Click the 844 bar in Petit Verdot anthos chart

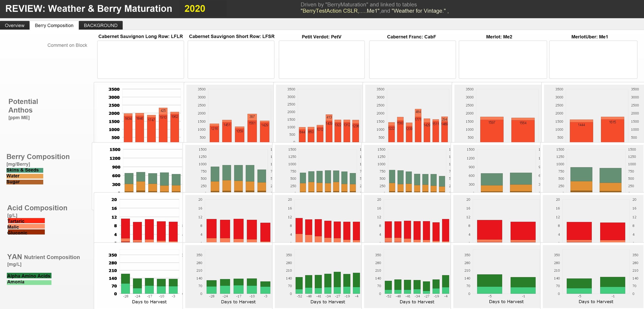point(302,135)
